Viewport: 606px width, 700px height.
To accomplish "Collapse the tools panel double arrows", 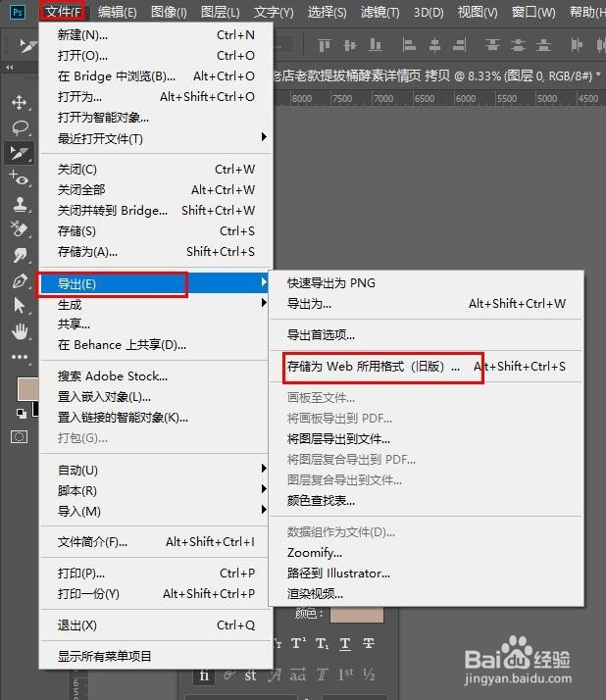I will pyautogui.click(x=10, y=68).
